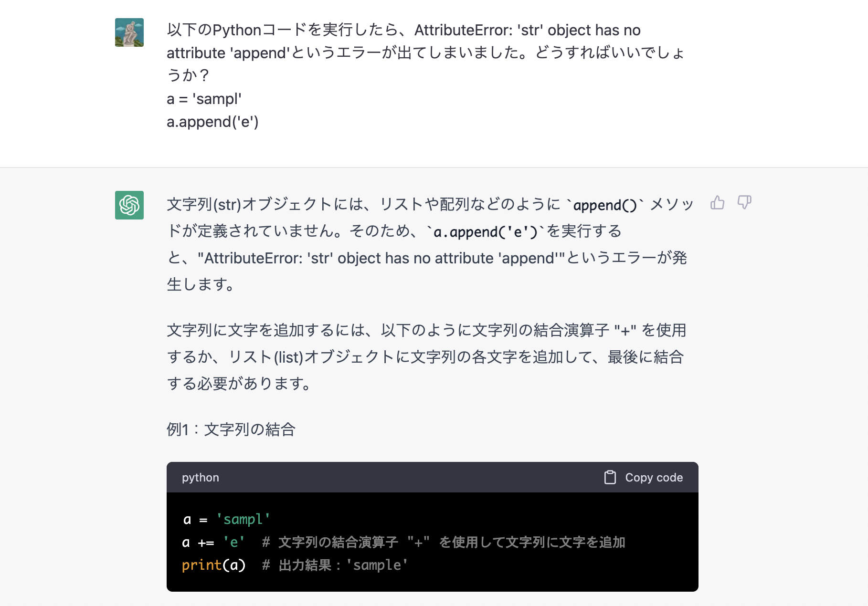The width and height of the screenshot is (868, 606).
Task: Click the code line a = 'sampl' in code block
Action: pyautogui.click(x=226, y=519)
